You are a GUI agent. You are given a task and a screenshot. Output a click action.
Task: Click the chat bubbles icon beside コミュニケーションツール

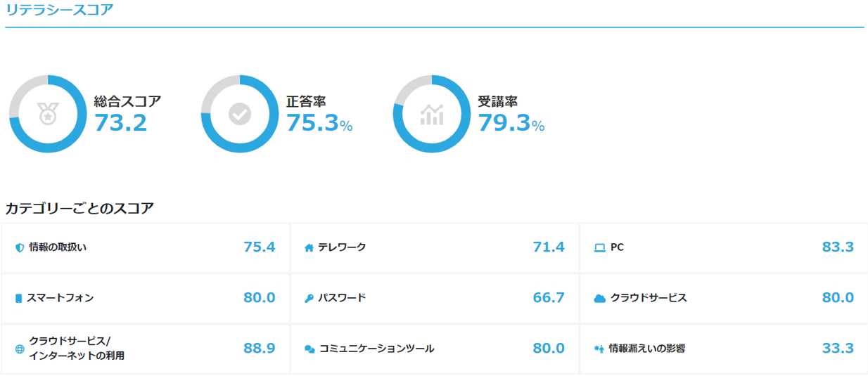[309, 349]
